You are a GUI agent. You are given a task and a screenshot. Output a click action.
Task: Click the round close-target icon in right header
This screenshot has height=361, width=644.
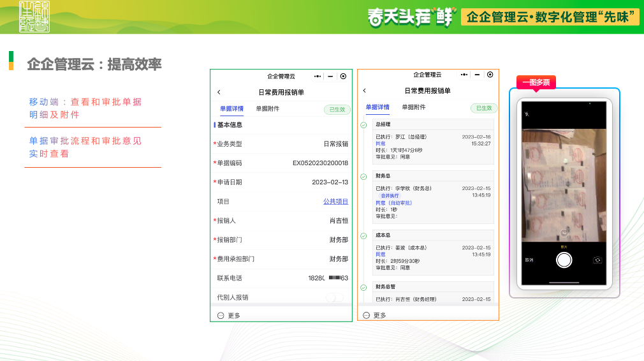pos(490,75)
